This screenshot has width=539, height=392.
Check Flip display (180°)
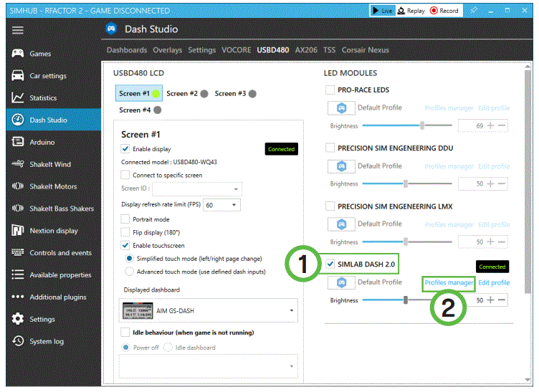coord(125,232)
